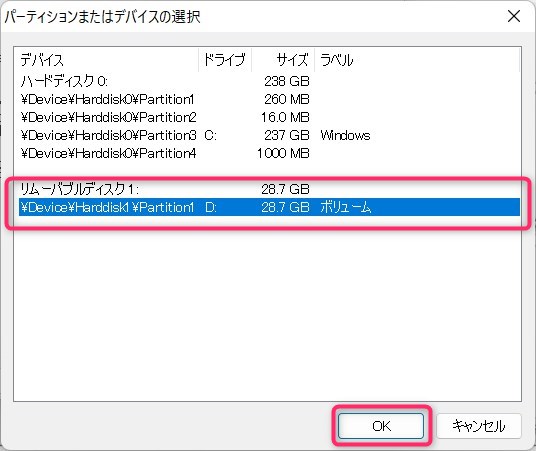This screenshot has width=536, height=451.
Task: Select highlighted ¥Device¥Harddisk1¥Partition1 device name
Action: (x=107, y=207)
